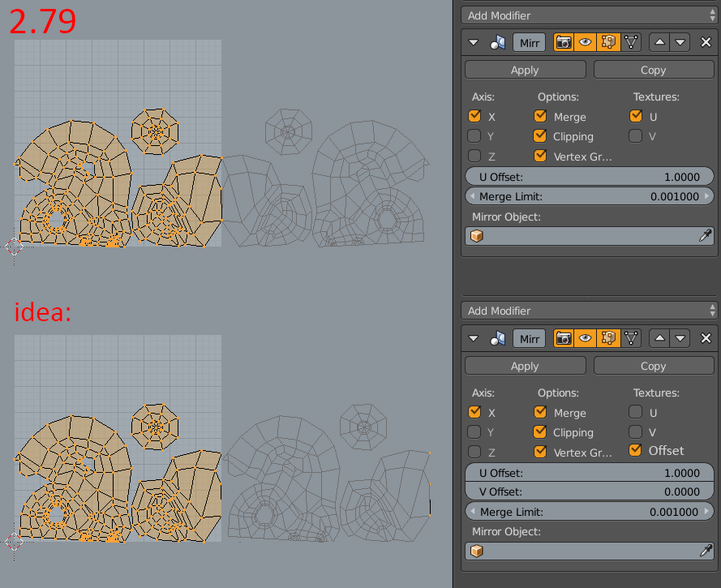Click the V Offset slider field

[590, 491]
